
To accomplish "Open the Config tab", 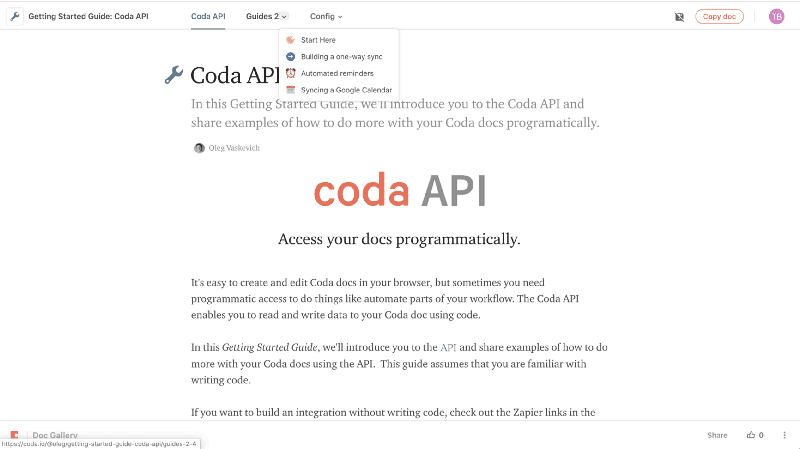I will pyautogui.click(x=322, y=16).
